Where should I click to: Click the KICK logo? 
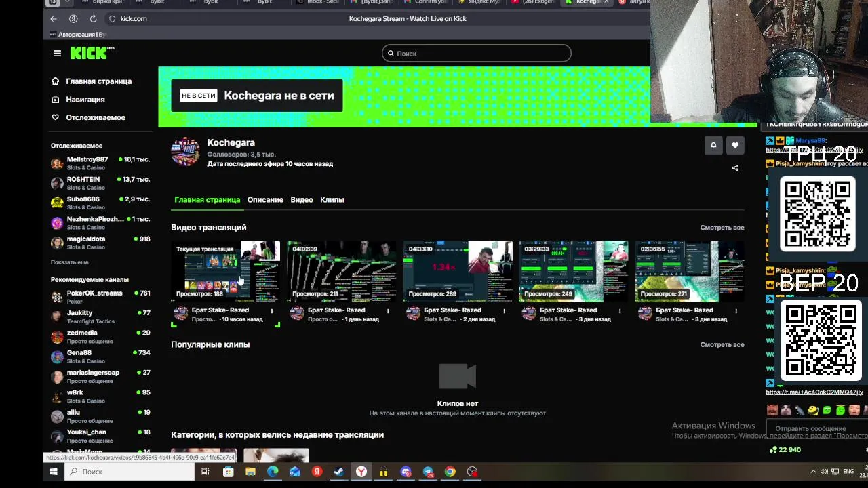(92, 53)
